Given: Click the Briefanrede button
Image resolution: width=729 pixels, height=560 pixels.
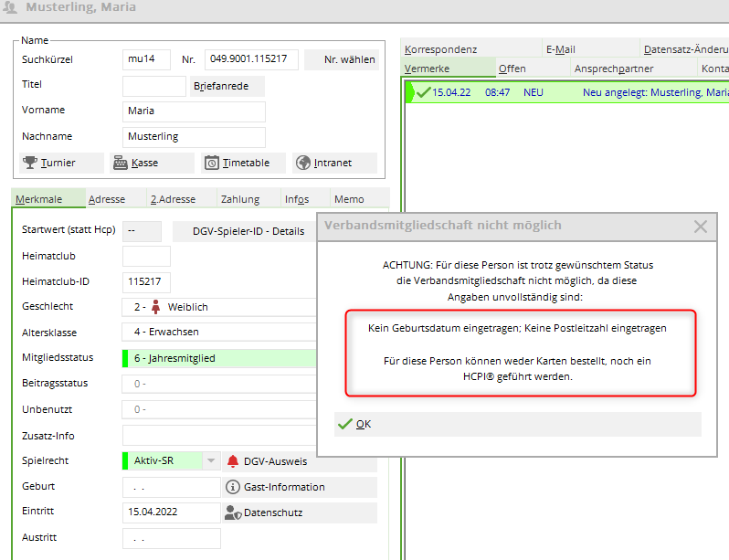Looking at the screenshot, I should pyautogui.click(x=227, y=86).
